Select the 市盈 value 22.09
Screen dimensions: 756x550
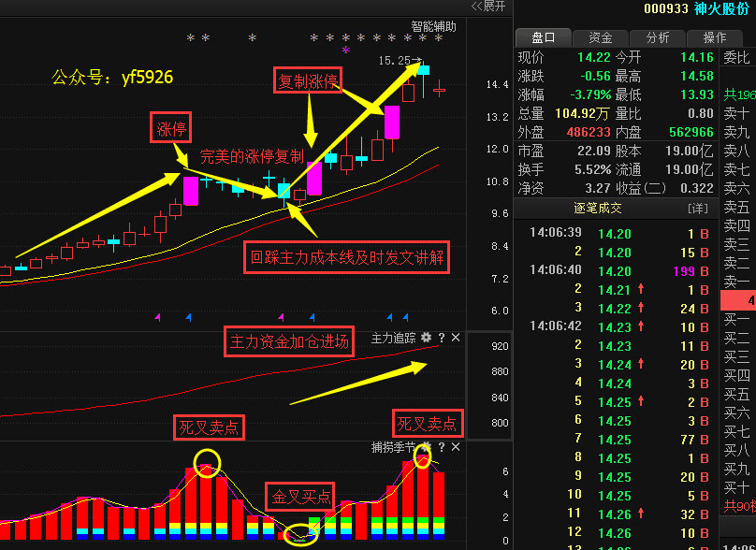pyautogui.click(x=594, y=151)
